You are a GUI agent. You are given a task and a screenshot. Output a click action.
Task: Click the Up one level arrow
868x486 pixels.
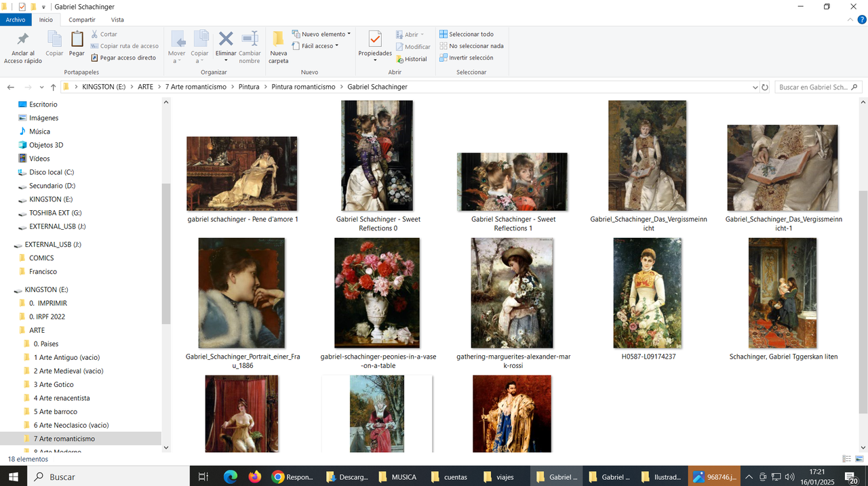tap(53, 87)
